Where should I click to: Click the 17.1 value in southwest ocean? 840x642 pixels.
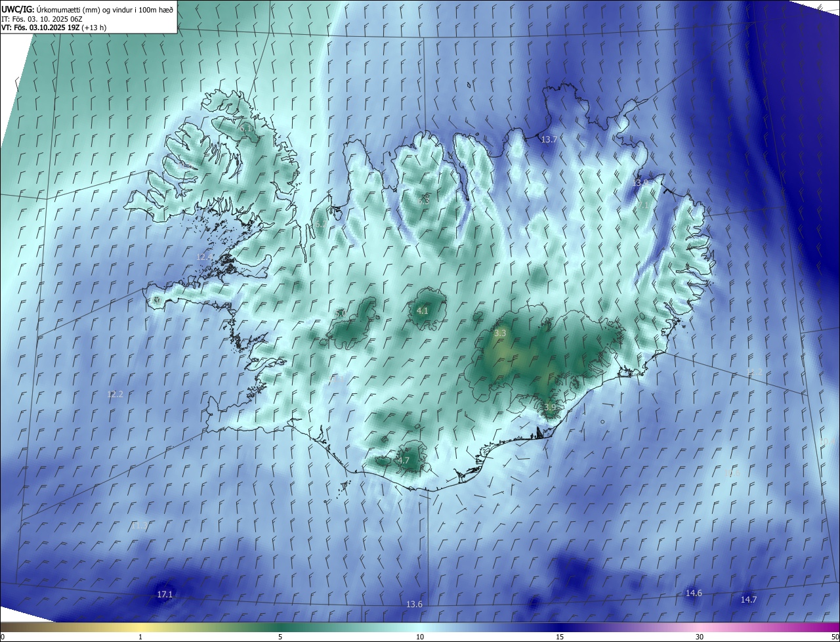tap(165, 595)
